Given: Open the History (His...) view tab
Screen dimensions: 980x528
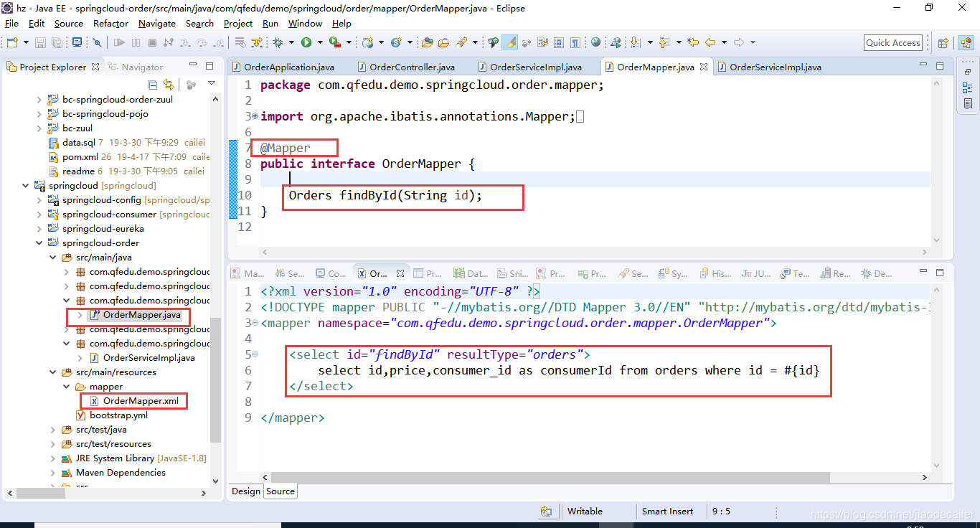Looking at the screenshot, I should click(x=715, y=273).
